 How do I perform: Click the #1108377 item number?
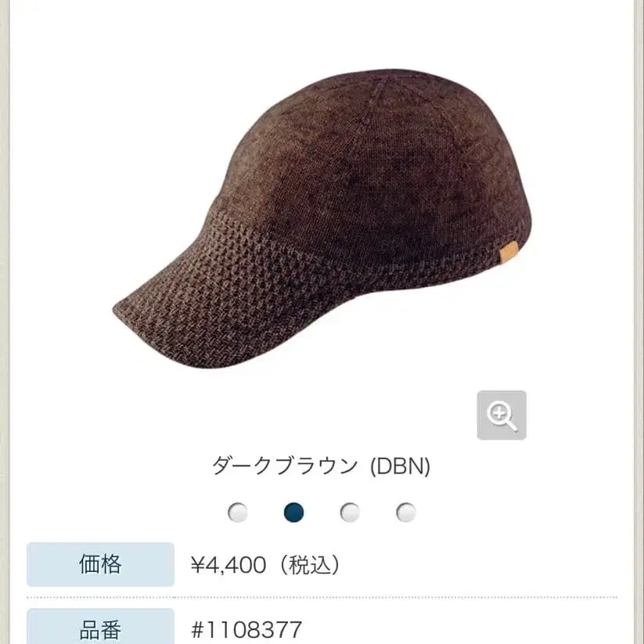pyautogui.click(x=246, y=630)
